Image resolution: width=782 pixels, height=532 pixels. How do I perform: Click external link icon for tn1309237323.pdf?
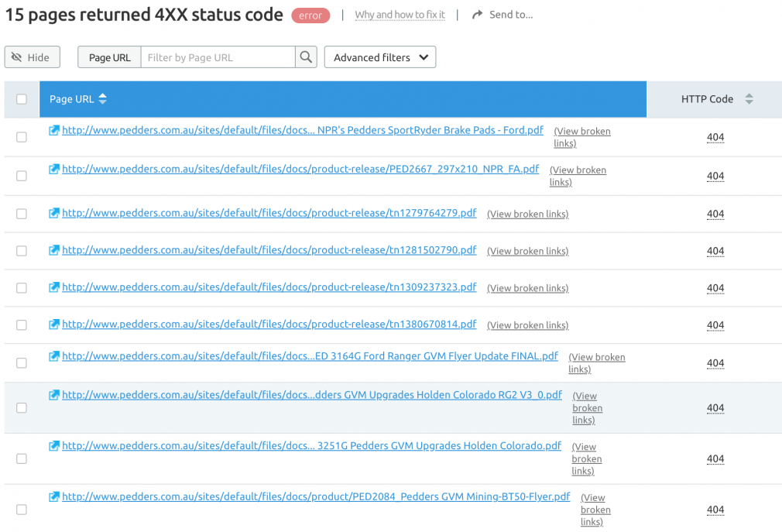click(54, 287)
